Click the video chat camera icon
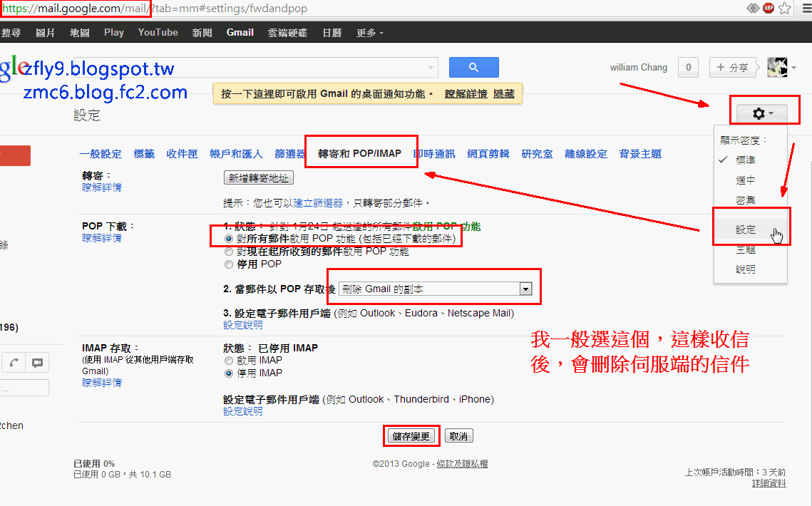 37,363
